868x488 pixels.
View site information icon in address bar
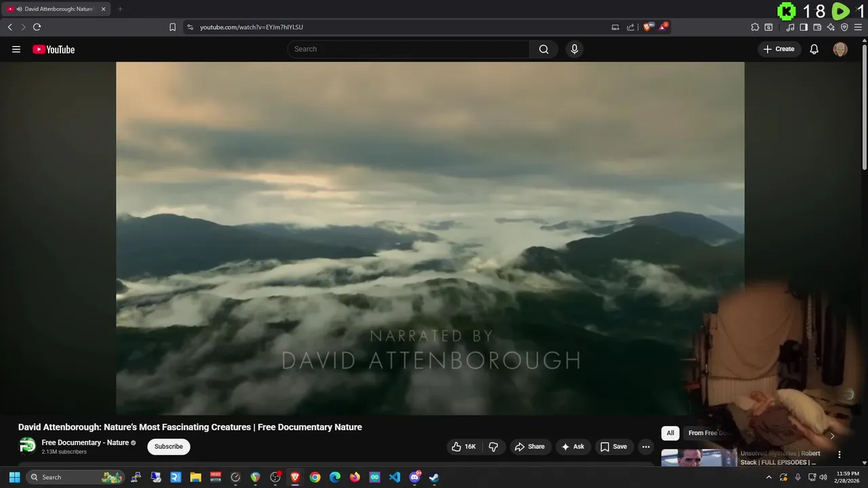[x=190, y=27]
